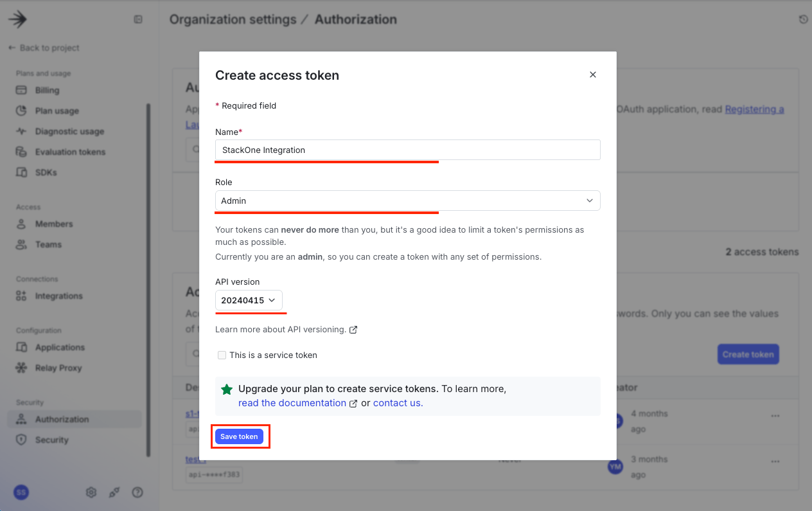This screenshot has width=812, height=511.
Task: Open more options for 4 months ago token
Action: click(775, 416)
